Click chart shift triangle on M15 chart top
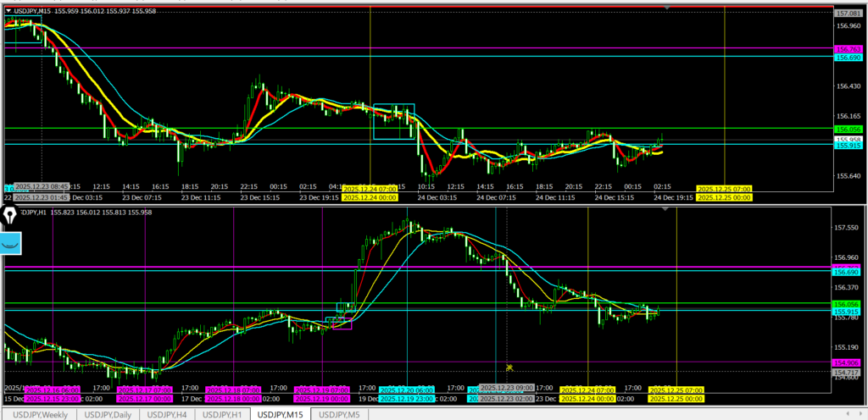The image size is (868, 420). pos(668,8)
